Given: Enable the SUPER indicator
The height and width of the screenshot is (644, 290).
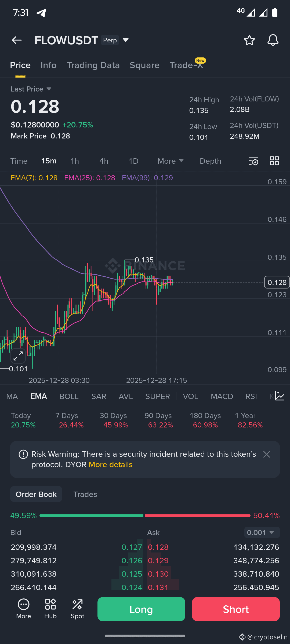Looking at the screenshot, I should [x=158, y=396].
